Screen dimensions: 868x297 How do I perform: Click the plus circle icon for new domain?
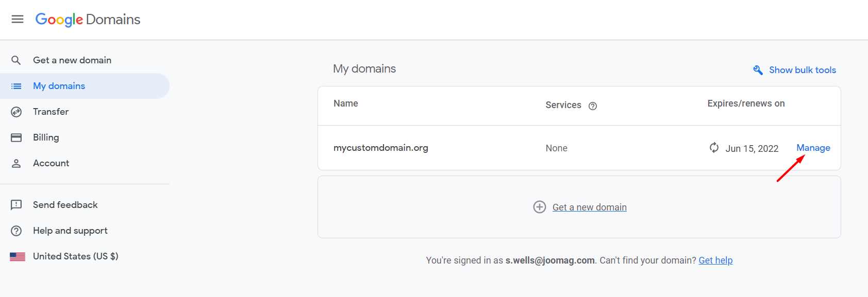point(540,207)
